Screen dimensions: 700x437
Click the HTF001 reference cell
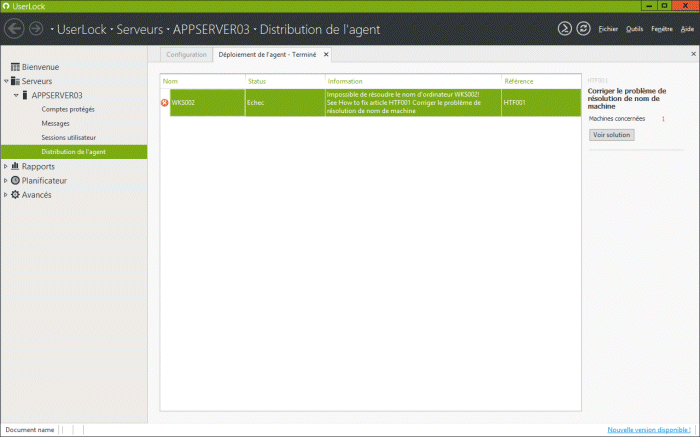[x=541, y=103]
